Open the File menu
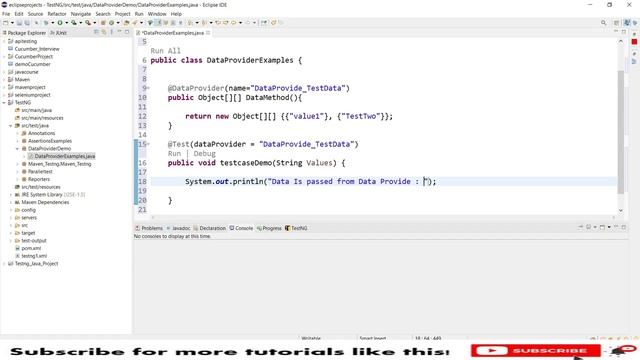This screenshot has width=640, height=360. click(x=6, y=14)
